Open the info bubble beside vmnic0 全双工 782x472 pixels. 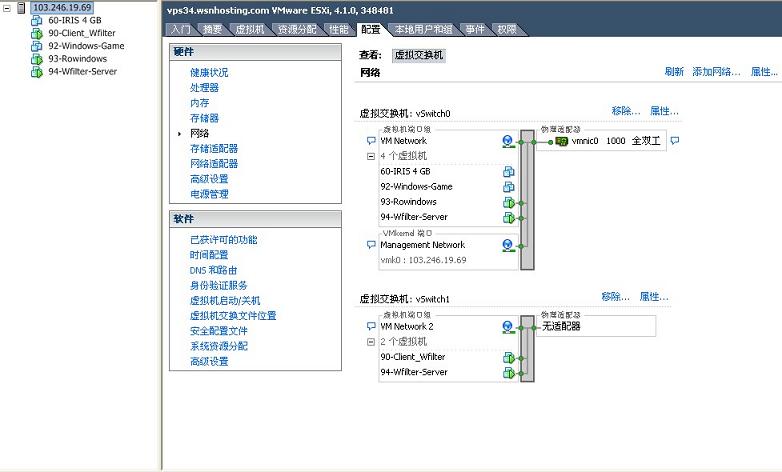pos(674,141)
